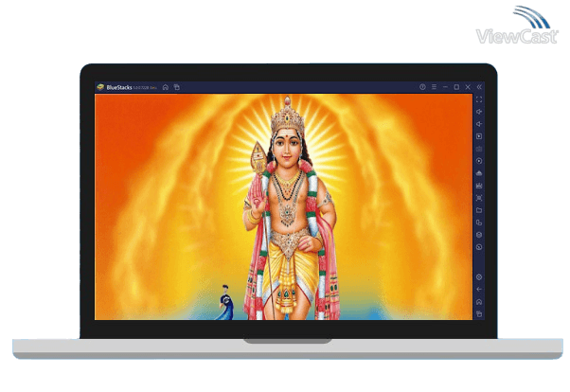Image resolution: width=570 pixels, height=392 pixels.
Task: Click the Murugan deity wallpaper image
Action: pyautogui.click(x=283, y=207)
